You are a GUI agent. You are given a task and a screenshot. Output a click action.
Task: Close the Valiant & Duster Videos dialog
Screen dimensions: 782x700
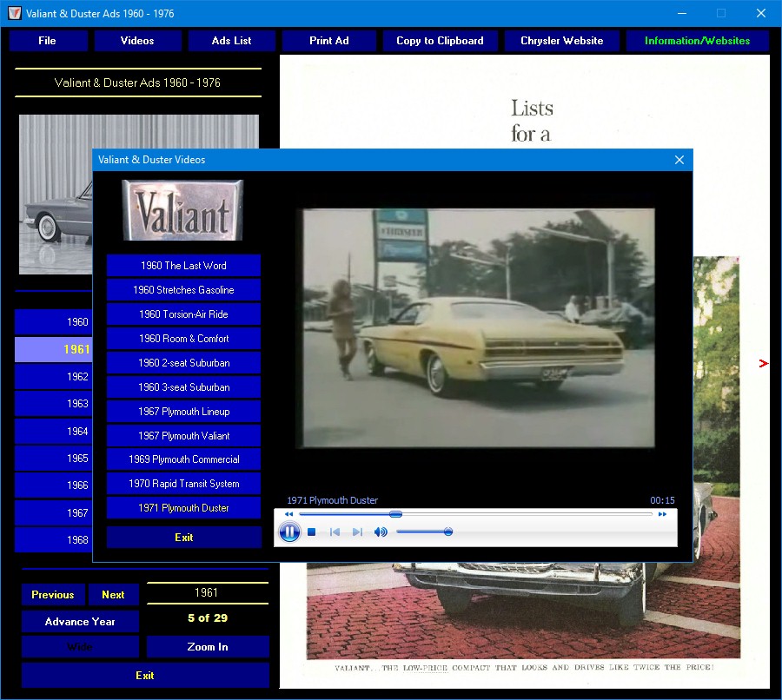(x=679, y=160)
